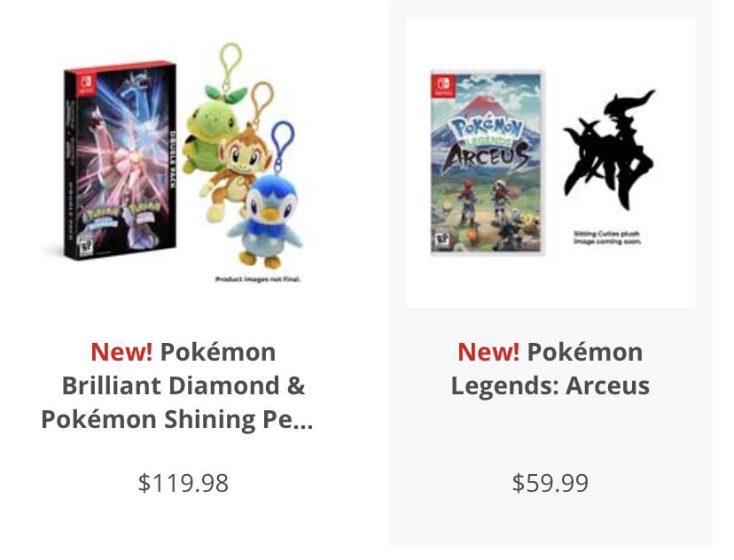
Task: Click the truncated "Pokémon Shining Pe..." title line
Action: (177, 419)
